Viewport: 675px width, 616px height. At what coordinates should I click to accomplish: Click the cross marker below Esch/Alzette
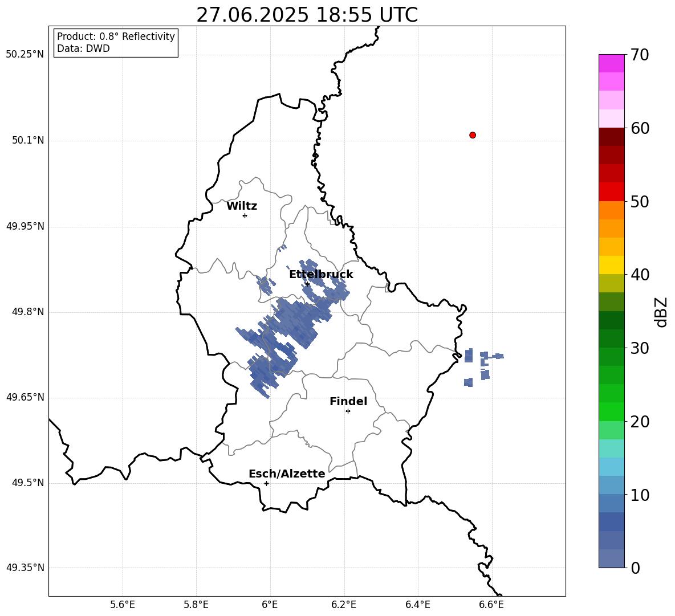(x=266, y=483)
